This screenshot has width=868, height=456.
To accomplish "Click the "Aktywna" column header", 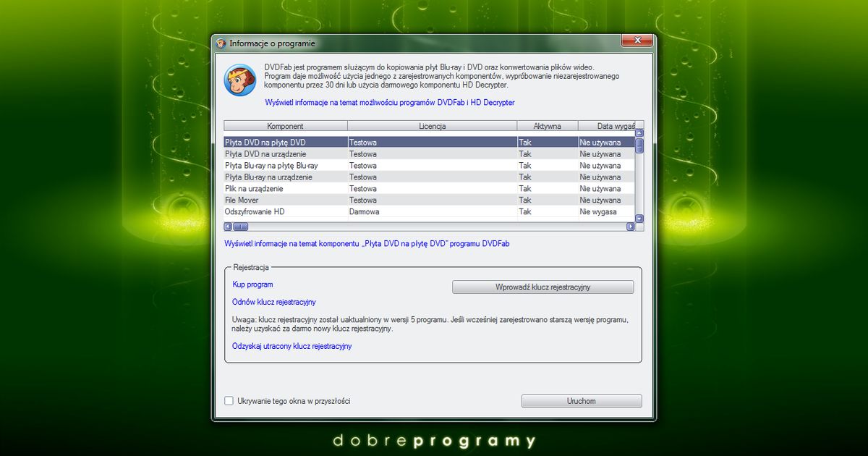I will [547, 125].
